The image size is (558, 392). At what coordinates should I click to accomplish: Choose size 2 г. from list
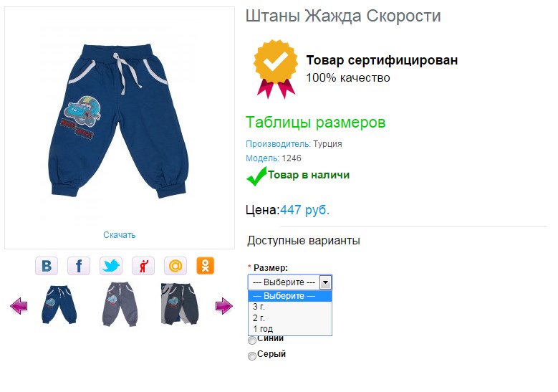point(290,317)
